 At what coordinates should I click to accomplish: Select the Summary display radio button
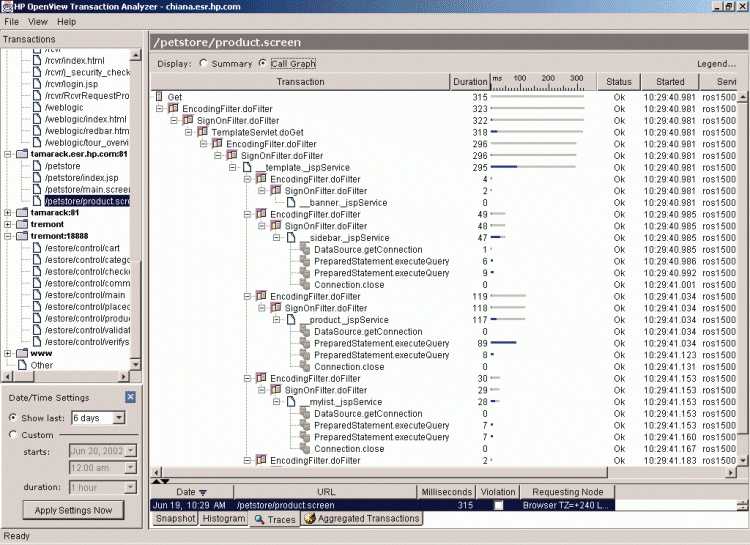click(205, 64)
